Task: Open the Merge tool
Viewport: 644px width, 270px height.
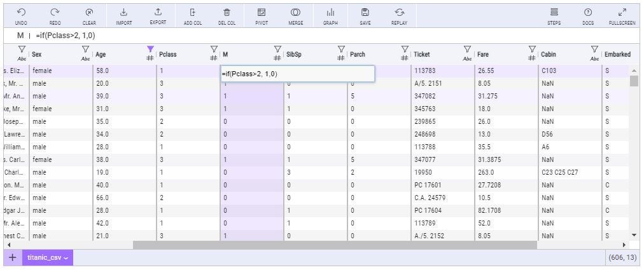Action: click(x=296, y=17)
